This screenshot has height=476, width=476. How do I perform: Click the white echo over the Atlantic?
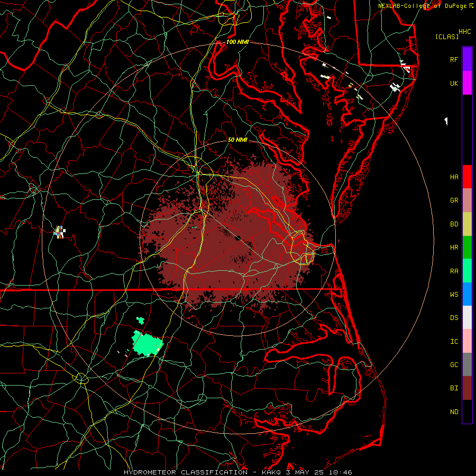click(446, 121)
